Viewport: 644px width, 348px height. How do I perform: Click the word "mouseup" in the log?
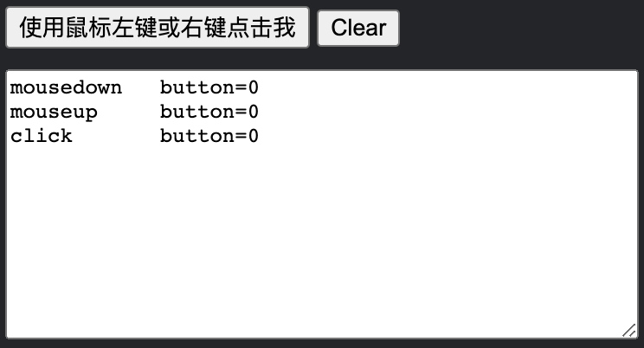tap(54, 112)
